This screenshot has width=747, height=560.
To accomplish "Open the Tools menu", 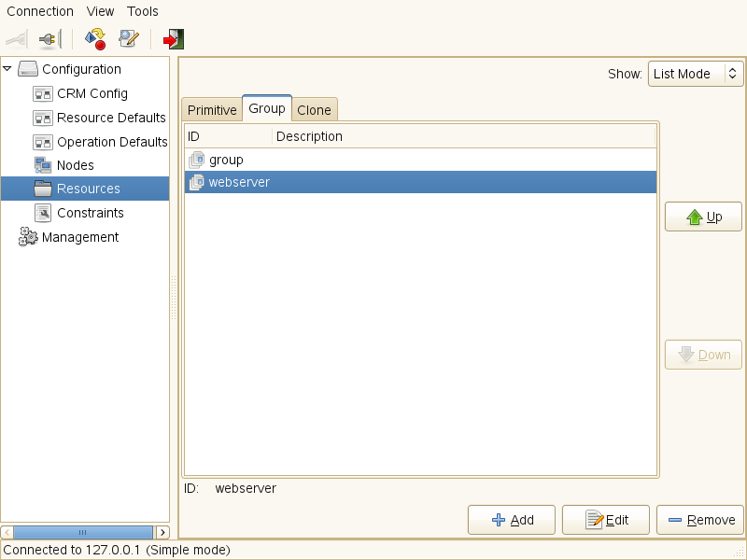I will point(143,11).
